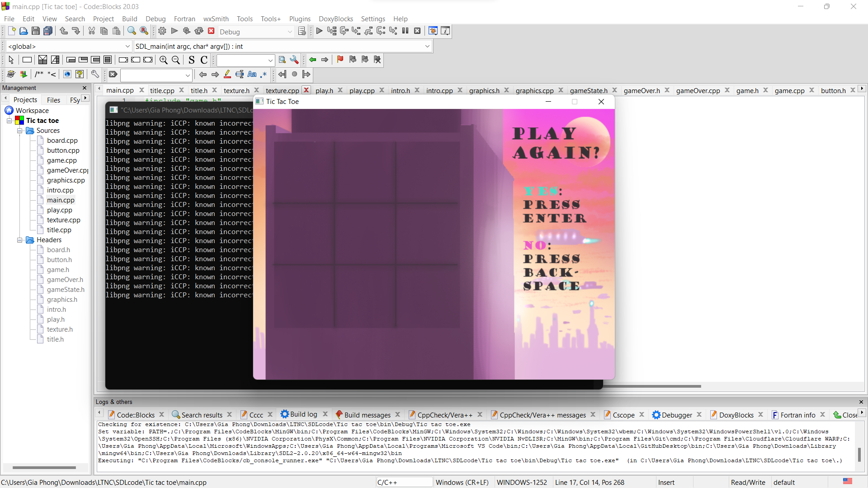The image size is (868, 488).
Task: Zoom in using the wxSmith magnifier icon
Action: click(163, 60)
